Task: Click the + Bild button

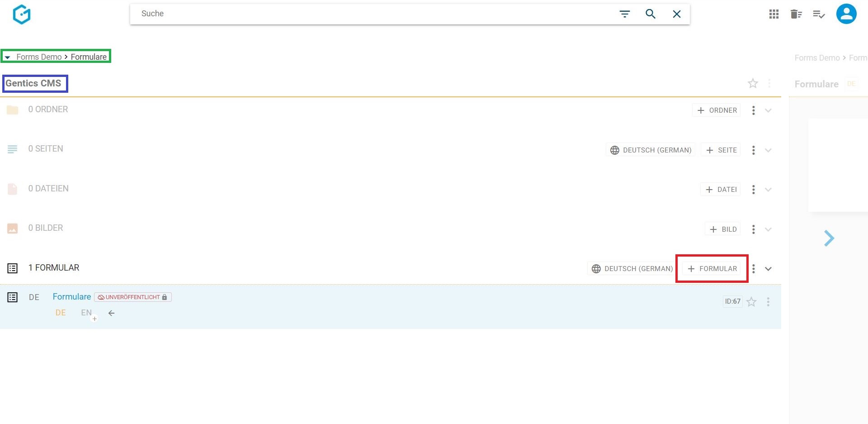Action: pyautogui.click(x=723, y=229)
